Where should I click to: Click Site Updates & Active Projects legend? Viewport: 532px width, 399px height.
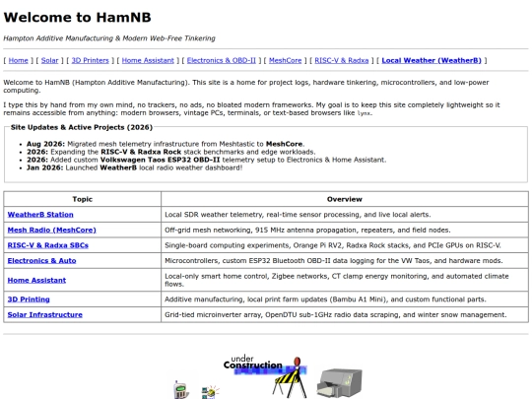(x=82, y=127)
